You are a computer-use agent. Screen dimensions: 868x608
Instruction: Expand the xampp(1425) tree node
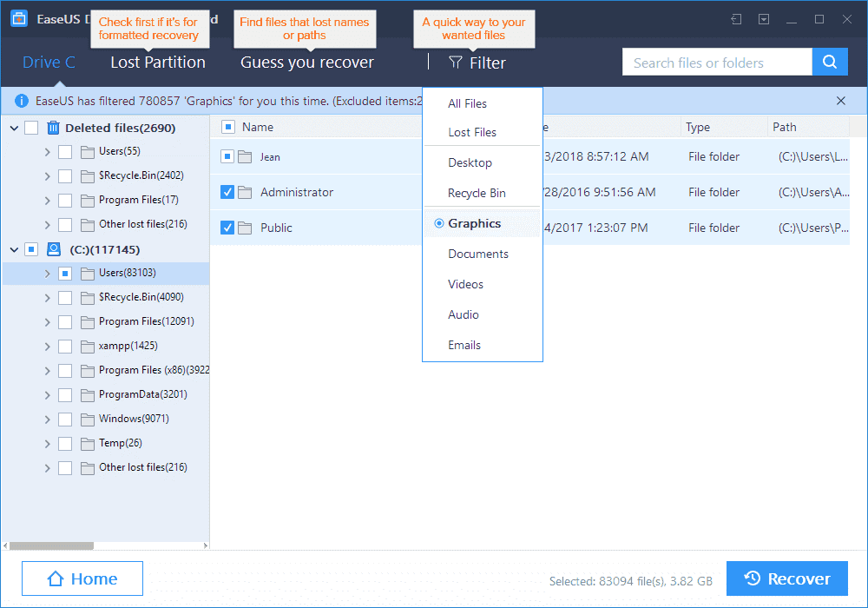point(48,347)
